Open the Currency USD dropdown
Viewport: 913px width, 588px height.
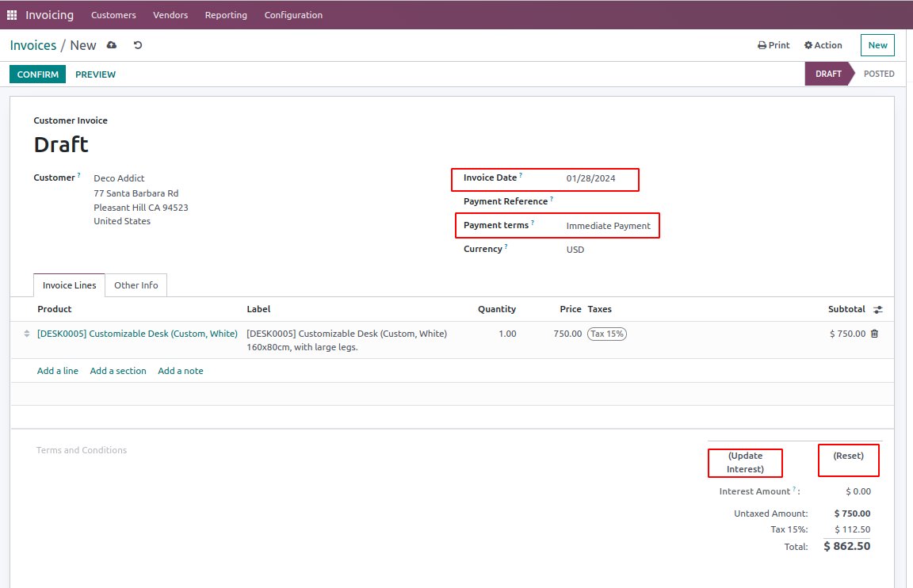(x=575, y=250)
